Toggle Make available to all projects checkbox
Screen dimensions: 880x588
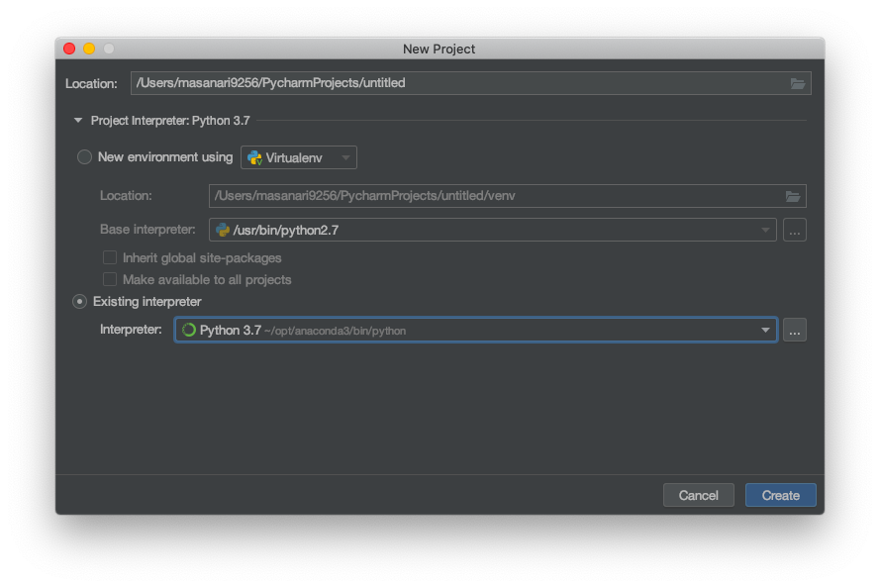click(110, 279)
